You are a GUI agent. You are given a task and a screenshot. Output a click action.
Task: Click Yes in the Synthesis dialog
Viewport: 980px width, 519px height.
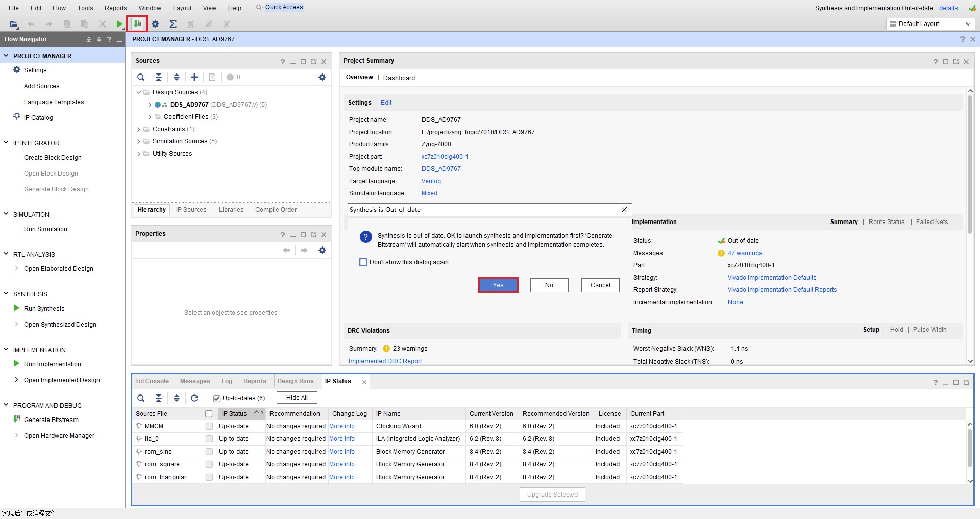498,285
